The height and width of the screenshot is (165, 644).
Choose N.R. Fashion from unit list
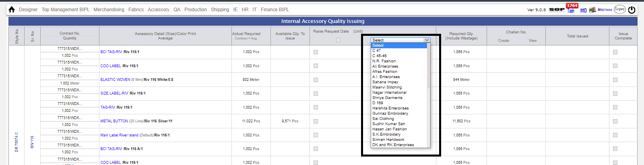(384, 61)
